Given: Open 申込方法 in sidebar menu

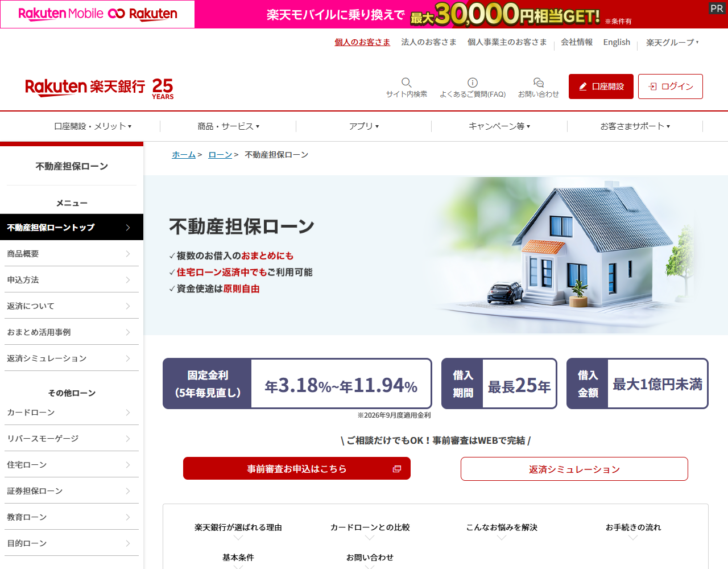Looking at the screenshot, I should click(x=72, y=280).
